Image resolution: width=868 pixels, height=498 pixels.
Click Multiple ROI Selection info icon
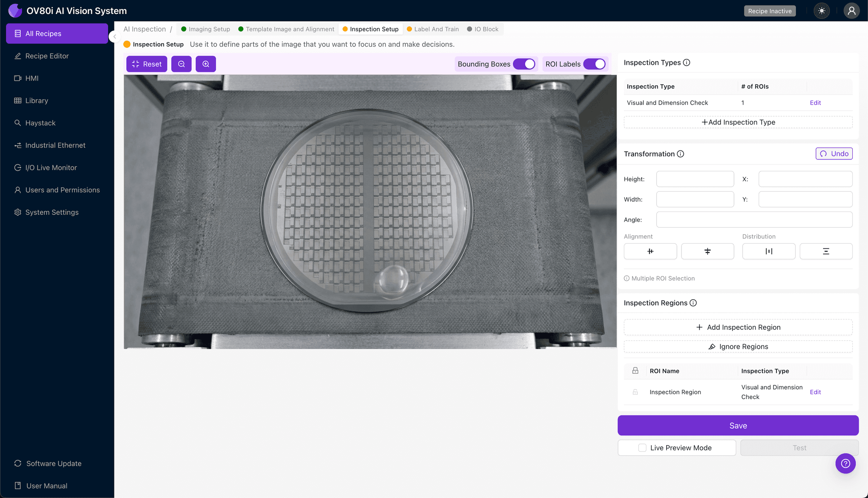(626, 278)
